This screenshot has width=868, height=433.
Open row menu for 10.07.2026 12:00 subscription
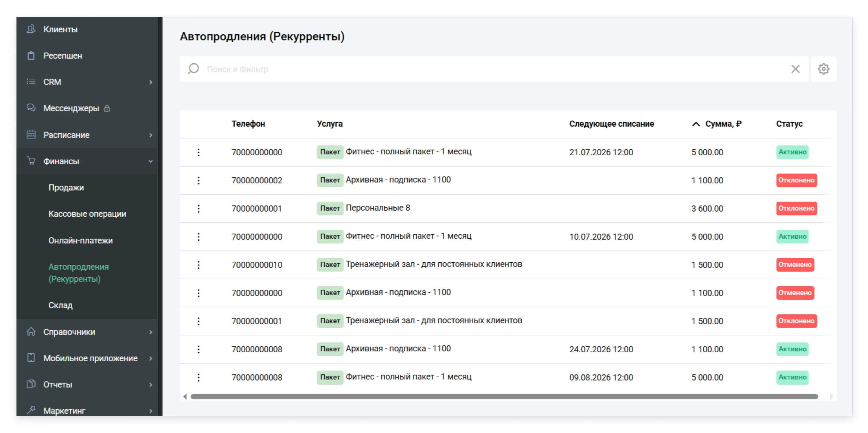[198, 237]
